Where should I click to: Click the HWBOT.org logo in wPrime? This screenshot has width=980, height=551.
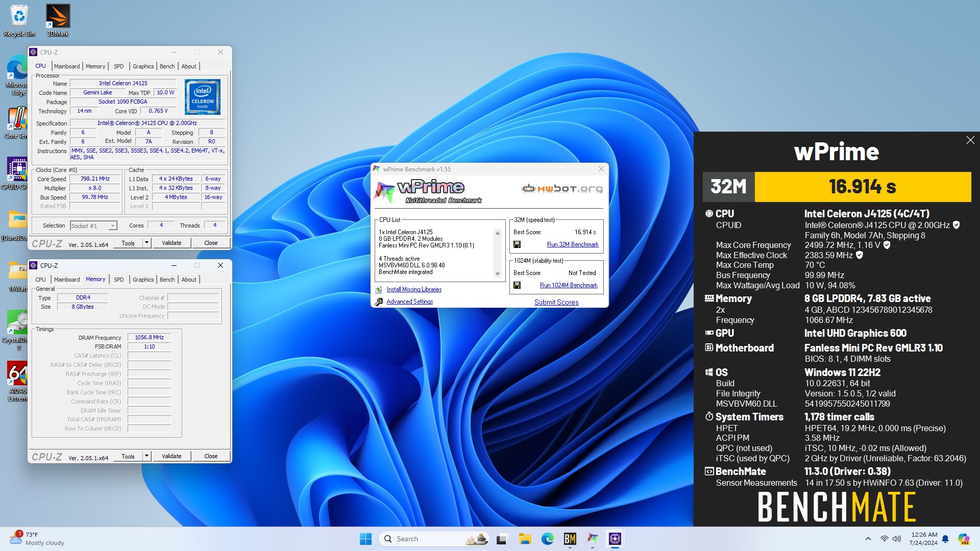point(562,189)
